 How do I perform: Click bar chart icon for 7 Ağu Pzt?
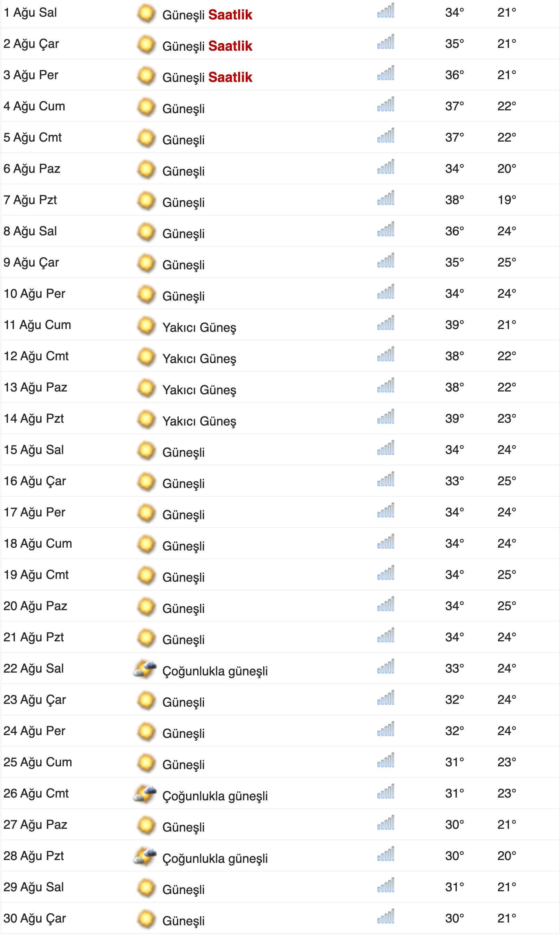[x=386, y=199]
